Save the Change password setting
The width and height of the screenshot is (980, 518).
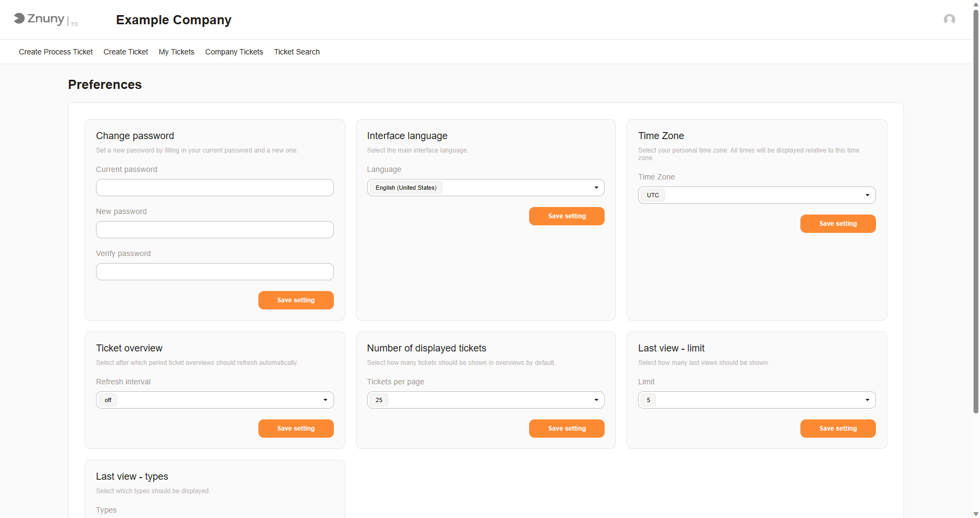coord(296,300)
